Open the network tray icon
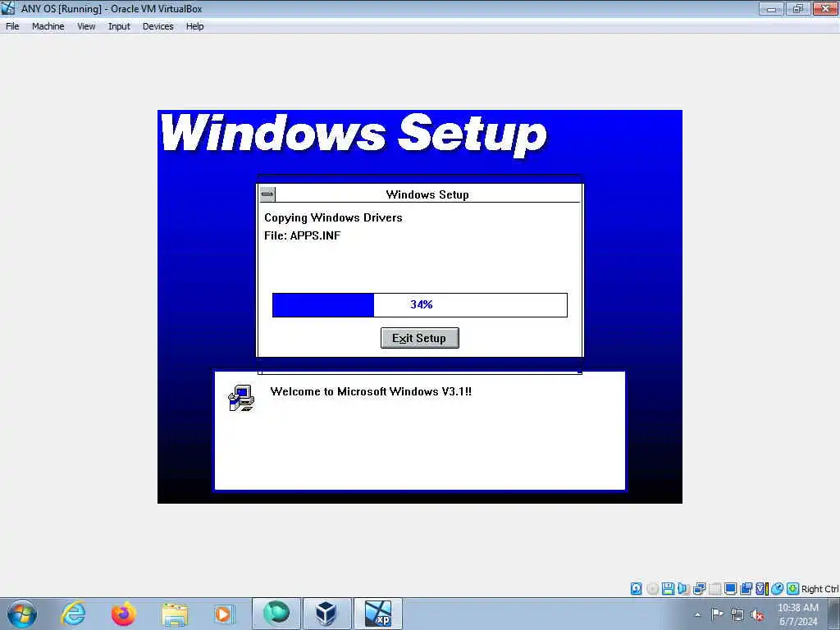840x630 pixels. [737, 614]
